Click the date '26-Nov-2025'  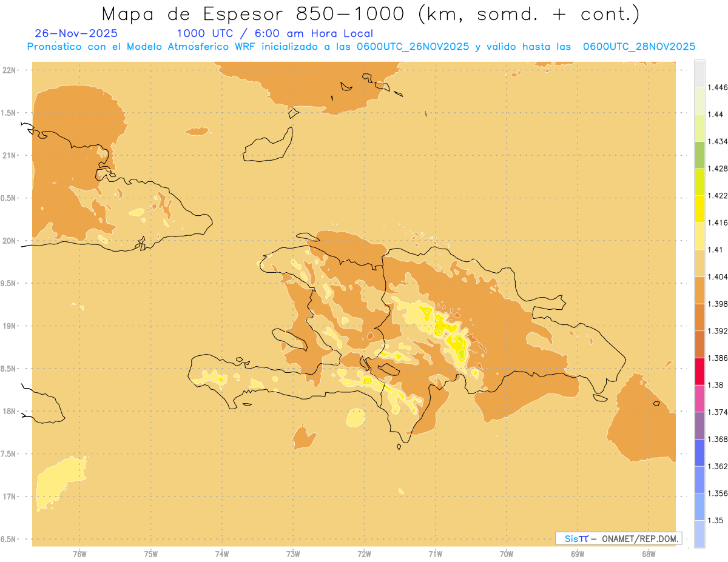point(76,33)
